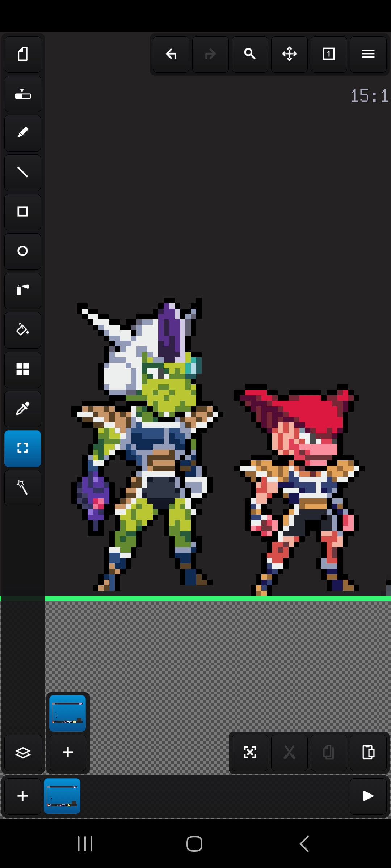Play the animation preview

(x=368, y=796)
